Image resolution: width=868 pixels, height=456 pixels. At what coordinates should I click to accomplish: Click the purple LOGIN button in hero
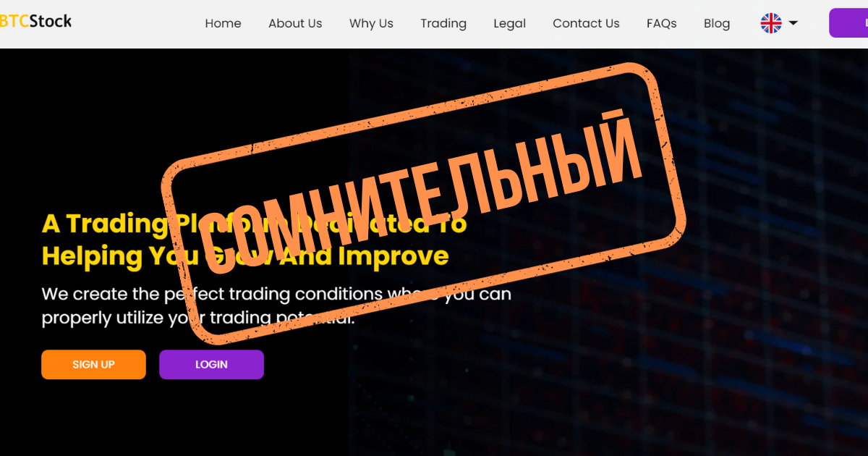tap(211, 365)
